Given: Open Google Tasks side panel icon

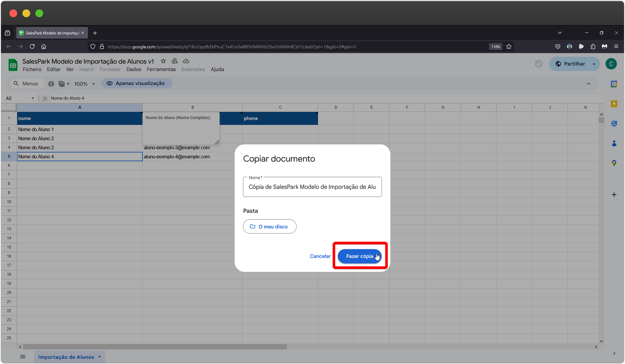Looking at the screenshot, I should [x=614, y=123].
